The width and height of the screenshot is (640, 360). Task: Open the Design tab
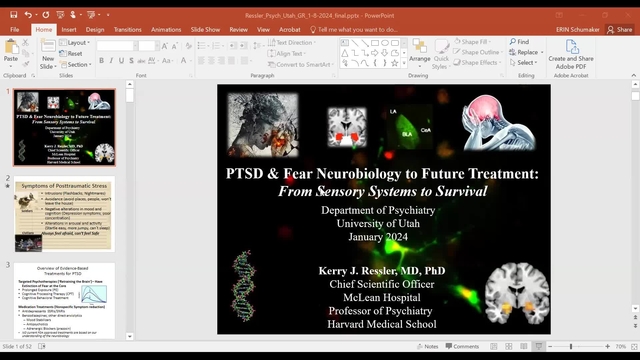(x=95, y=29)
